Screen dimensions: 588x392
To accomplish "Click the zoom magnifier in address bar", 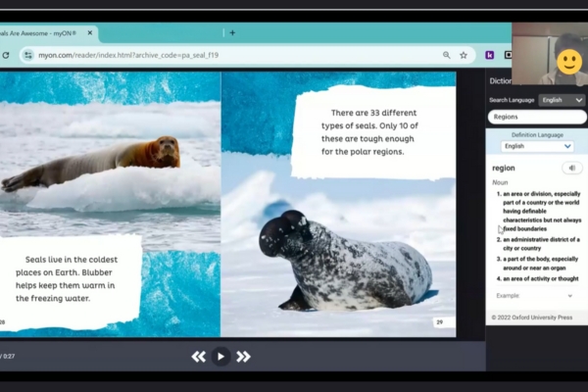I will point(447,56).
